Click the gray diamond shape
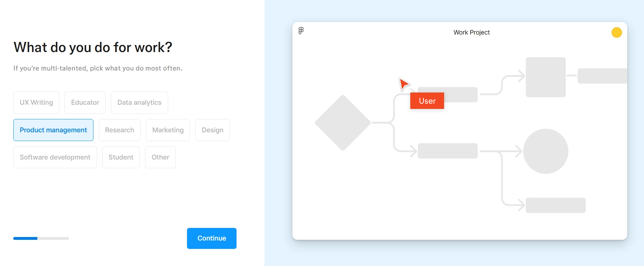The image size is (644, 266). (x=343, y=123)
